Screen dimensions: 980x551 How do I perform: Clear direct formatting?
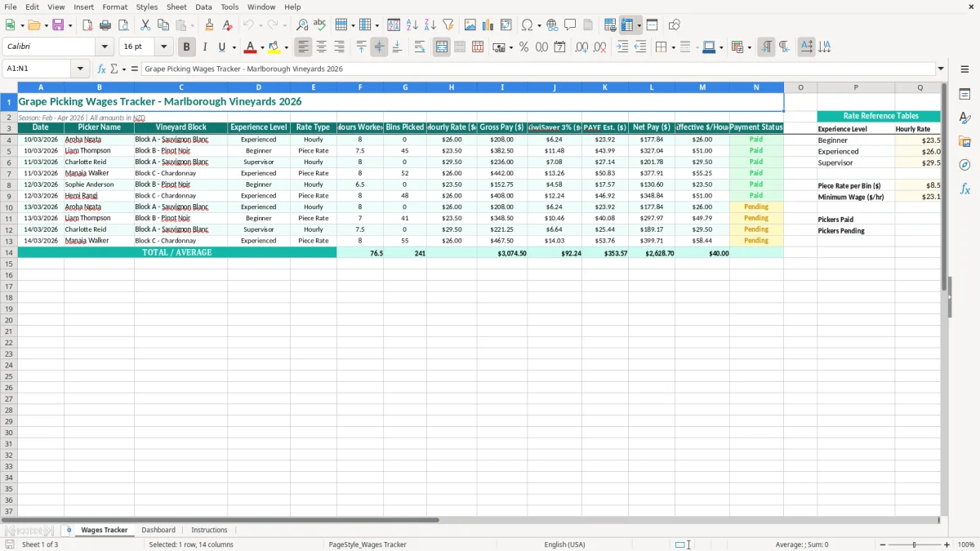[227, 25]
